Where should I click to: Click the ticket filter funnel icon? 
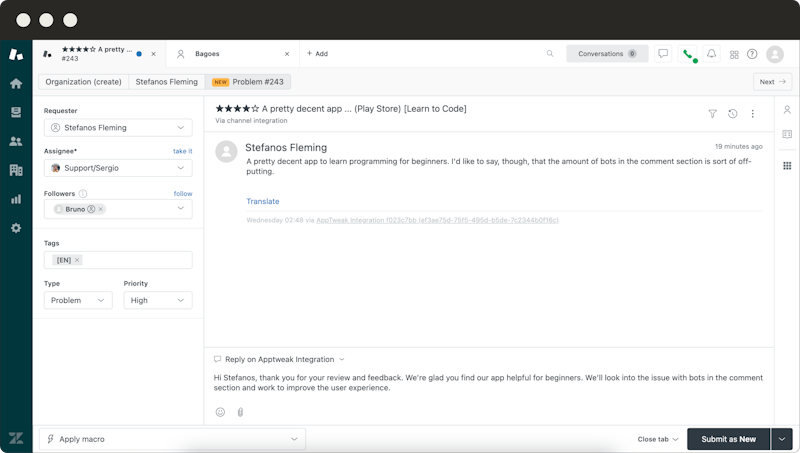[712, 114]
